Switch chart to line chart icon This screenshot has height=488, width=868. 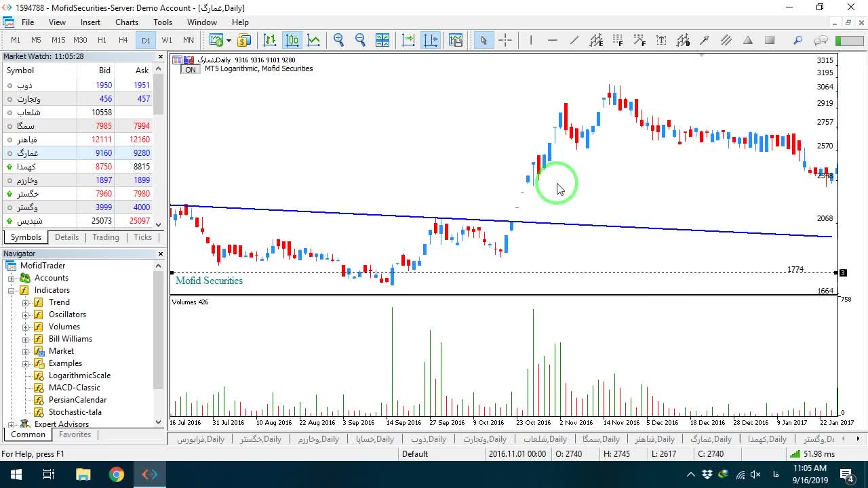click(x=313, y=40)
